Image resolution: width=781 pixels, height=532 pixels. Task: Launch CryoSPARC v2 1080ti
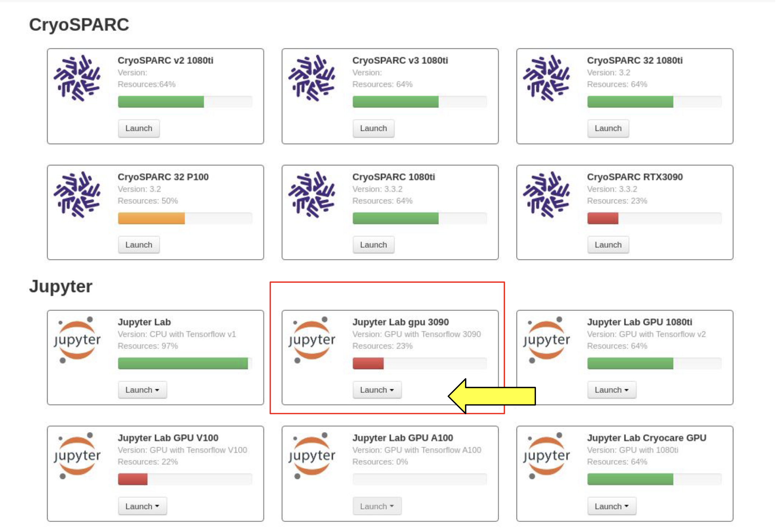point(139,128)
